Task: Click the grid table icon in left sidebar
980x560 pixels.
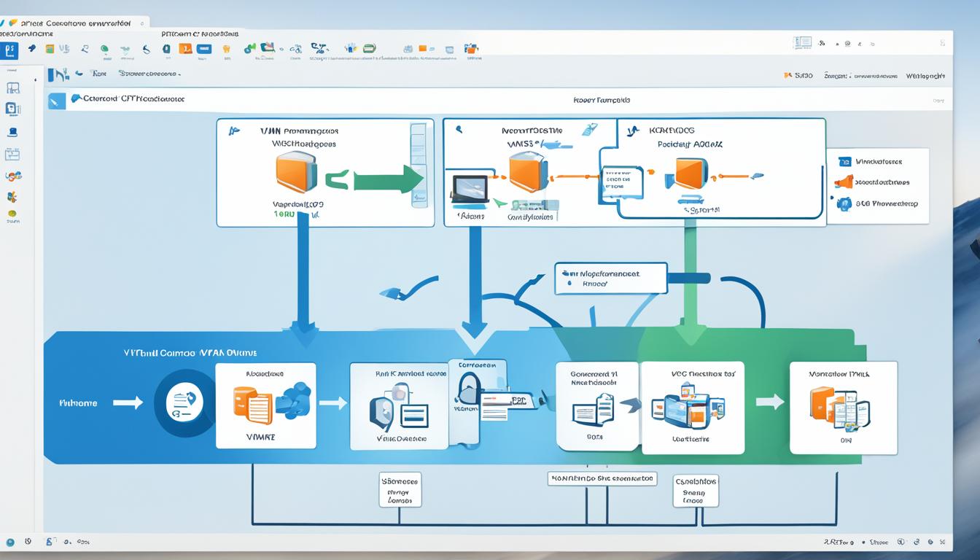Action: coord(12,88)
